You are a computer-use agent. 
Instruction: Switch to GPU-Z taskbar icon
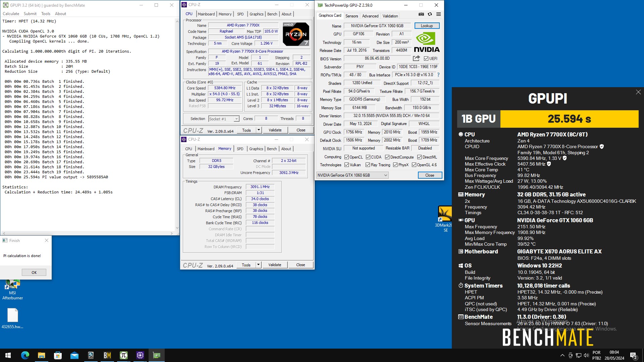pyautogui.click(x=156, y=355)
